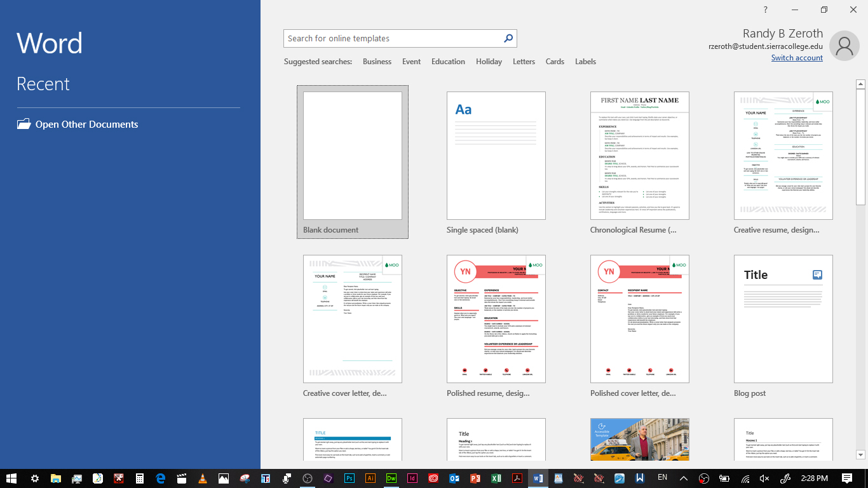The height and width of the screenshot is (488, 868).
Task: Open PowerPoint from the taskbar
Action: pyautogui.click(x=475, y=477)
